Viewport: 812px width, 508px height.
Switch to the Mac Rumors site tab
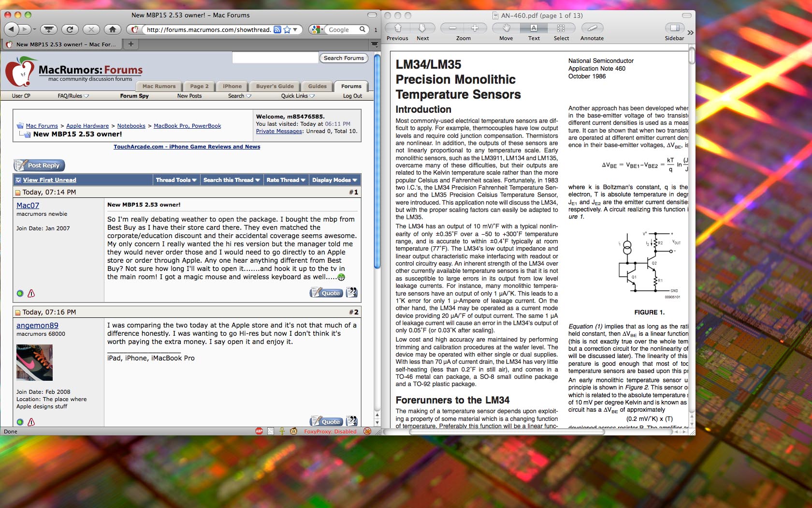pos(159,86)
